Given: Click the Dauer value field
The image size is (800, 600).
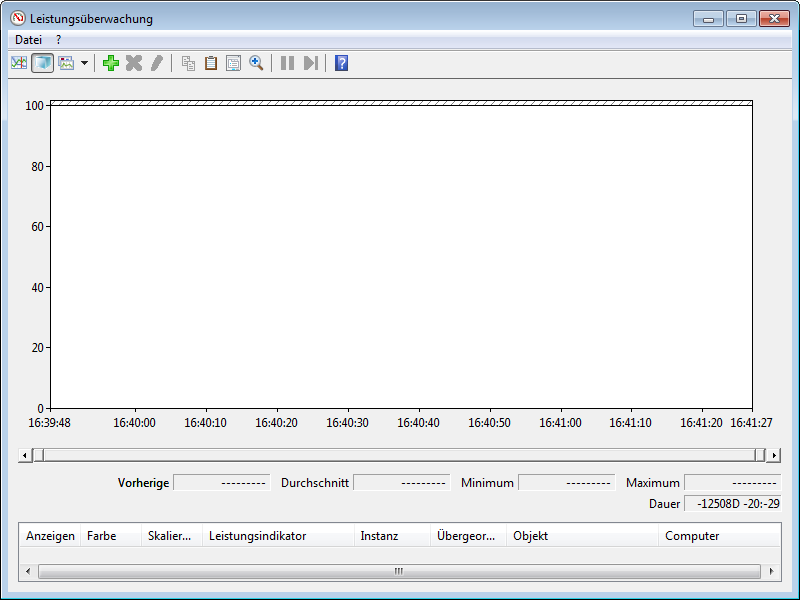Looking at the screenshot, I should [x=733, y=504].
